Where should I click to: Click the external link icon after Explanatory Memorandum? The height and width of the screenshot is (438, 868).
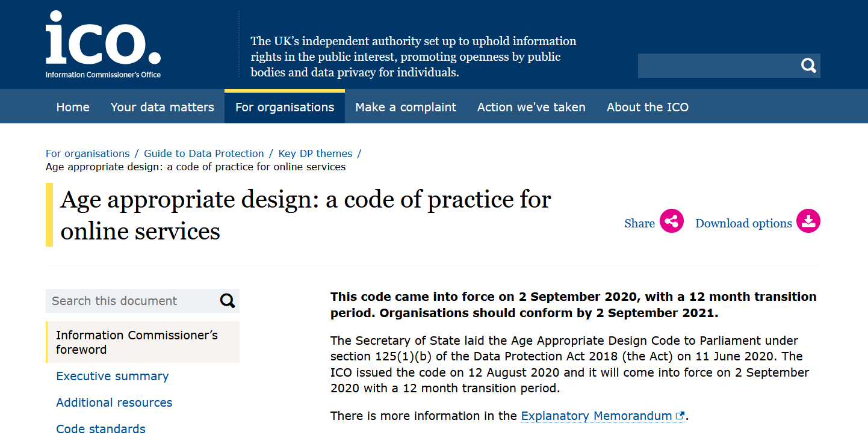pos(680,416)
